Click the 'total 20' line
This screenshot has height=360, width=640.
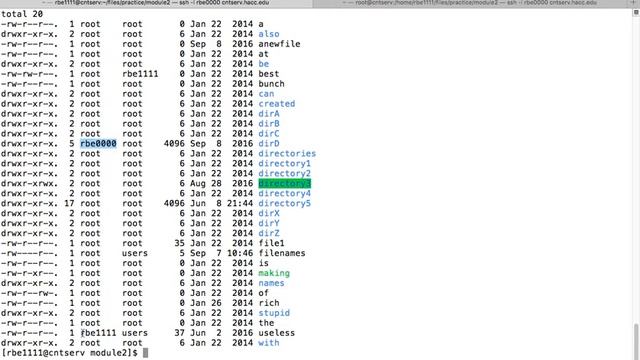[x=22, y=14]
